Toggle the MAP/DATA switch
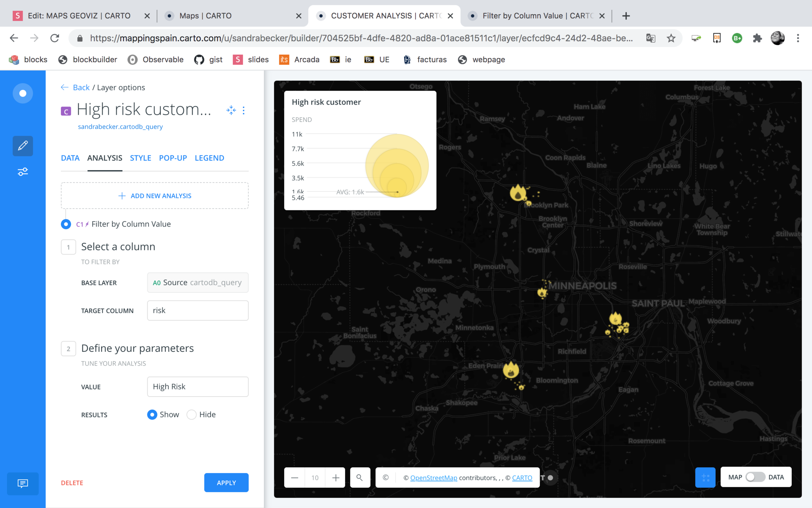 tap(755, 477)
